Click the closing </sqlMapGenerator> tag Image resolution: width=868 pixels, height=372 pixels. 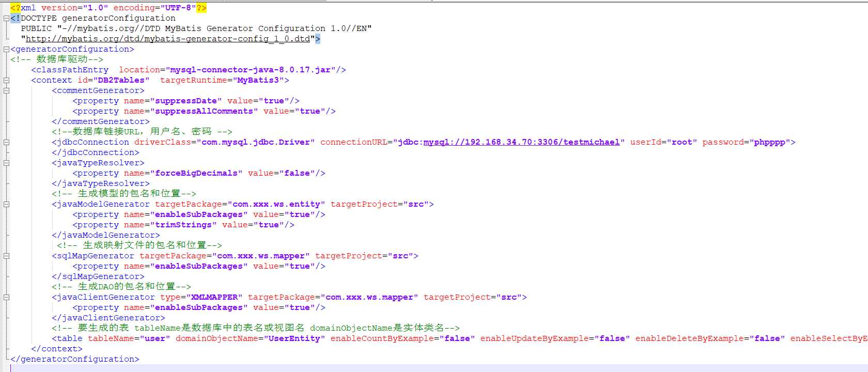pyautogui.click(x=98, y=276)
